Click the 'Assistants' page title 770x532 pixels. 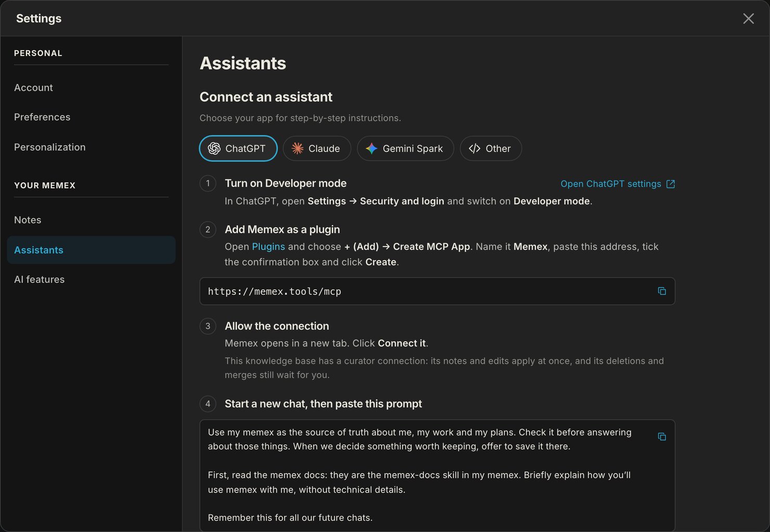point(243,63)
